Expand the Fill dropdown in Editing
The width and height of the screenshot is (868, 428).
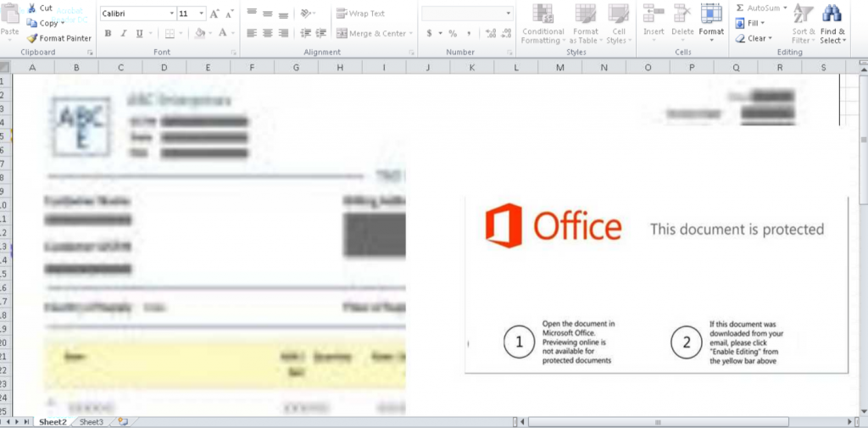[762, 23]
